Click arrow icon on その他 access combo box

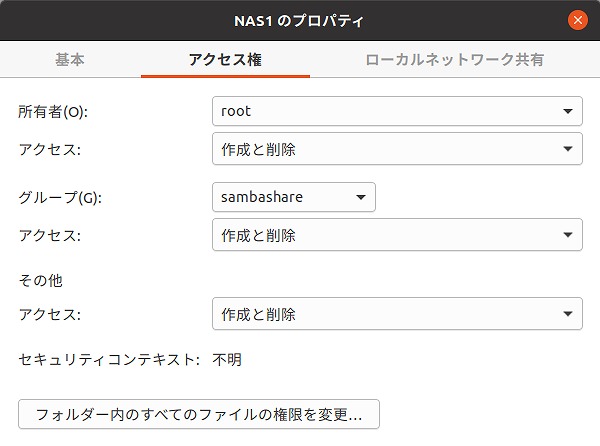[x=568, y=314]
